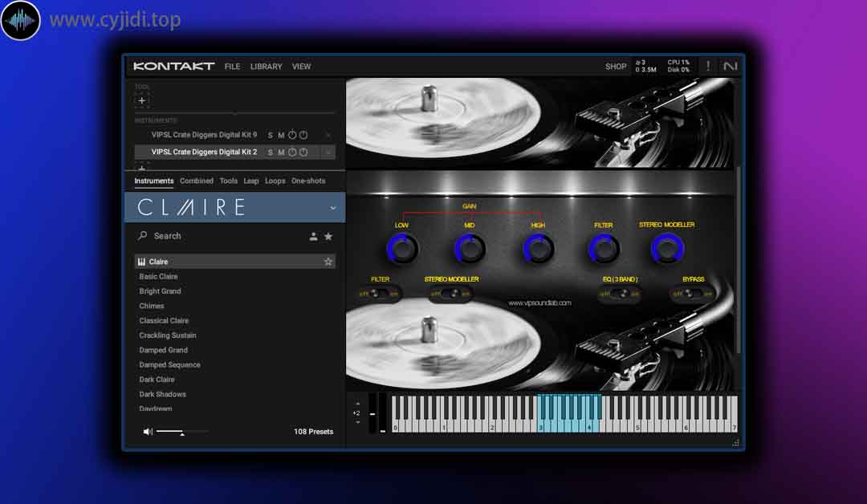Open menu arrow for Digital Kit 2 row
This screenshot has height=504, width=867.
[328, 152]
